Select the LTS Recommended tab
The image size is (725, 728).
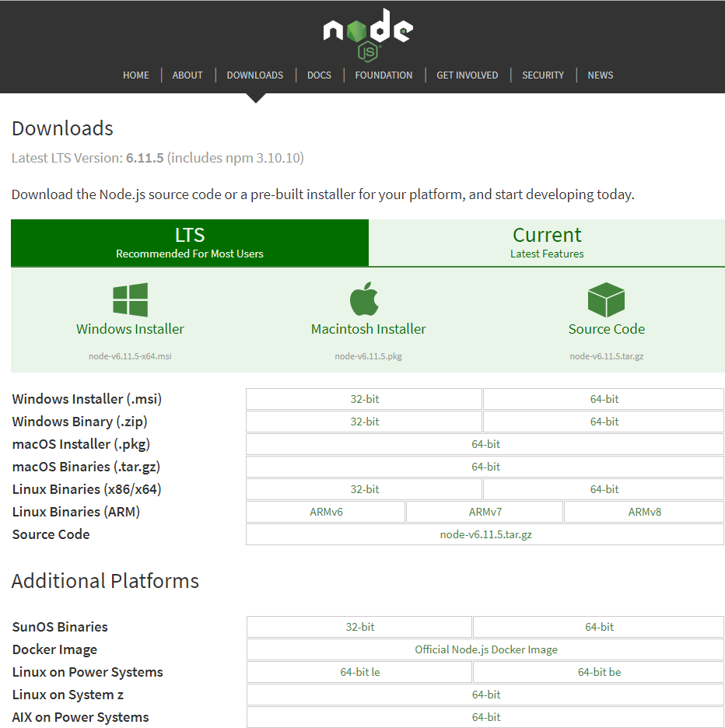(190, 243)
